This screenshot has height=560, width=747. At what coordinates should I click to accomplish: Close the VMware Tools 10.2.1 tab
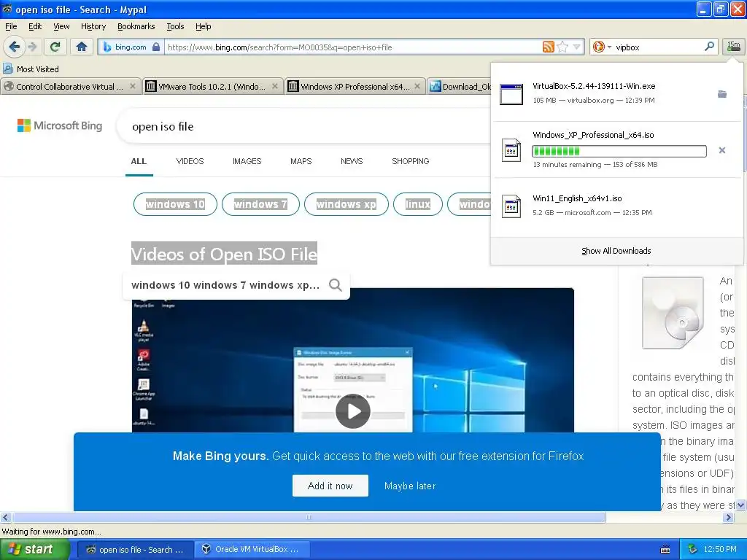pos(275,86)
